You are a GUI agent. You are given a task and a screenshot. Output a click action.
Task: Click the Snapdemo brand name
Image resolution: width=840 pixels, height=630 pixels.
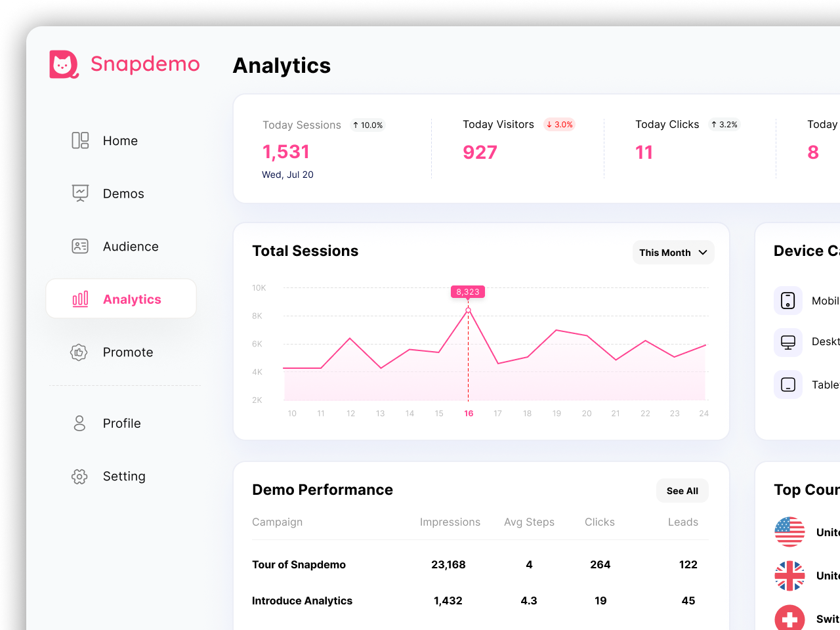pos(145,64)
